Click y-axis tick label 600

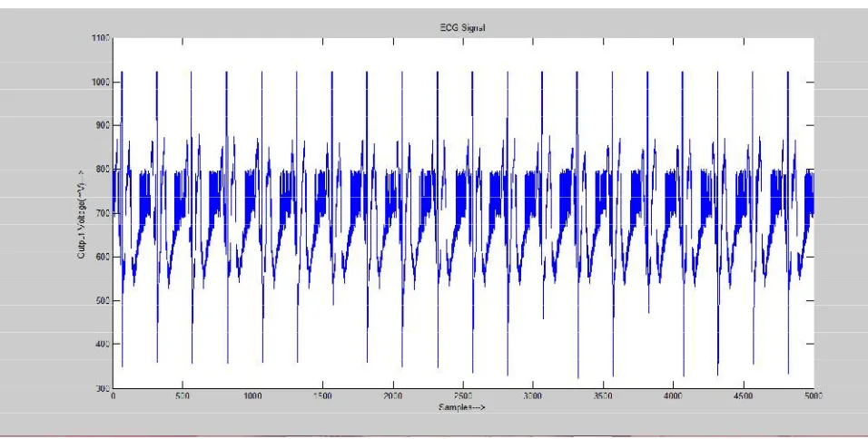103,257
